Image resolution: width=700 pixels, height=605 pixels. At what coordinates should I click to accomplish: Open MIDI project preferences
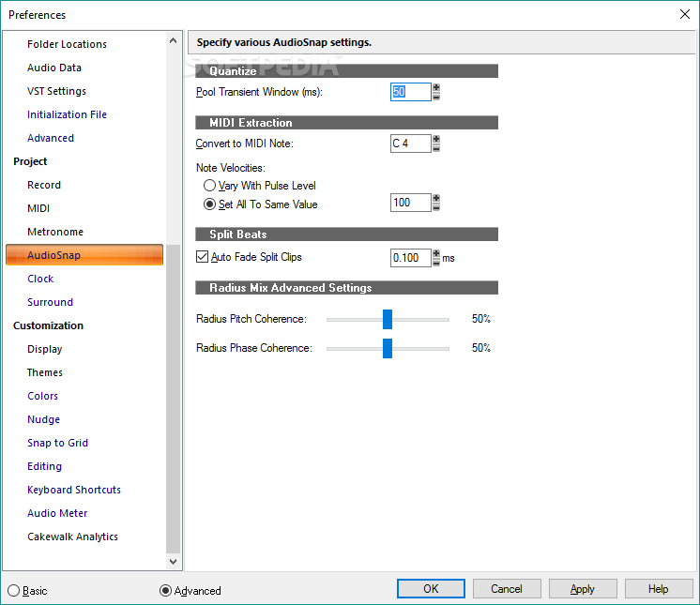click(x=38, y=208)
